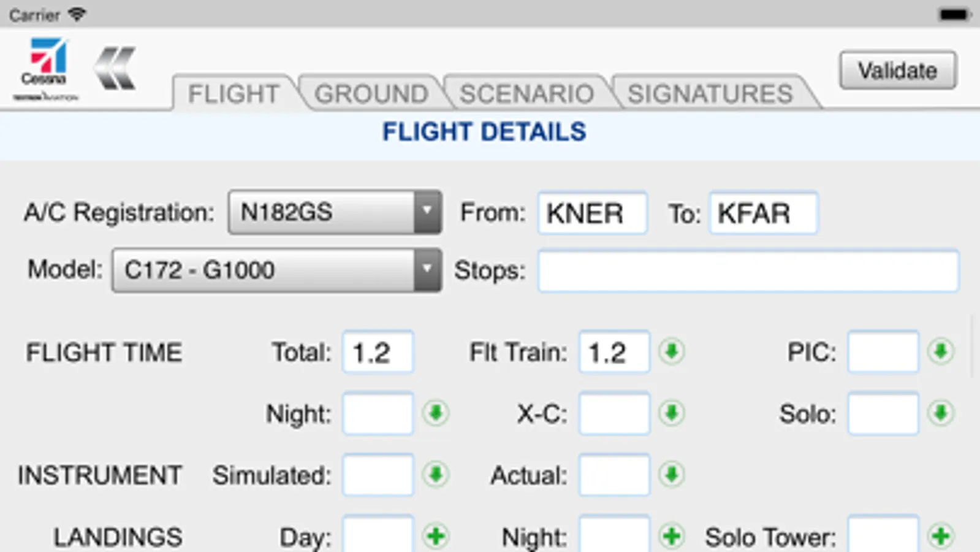Increment Night landings with plus icon
The height and width of the screenshot is (552, 980).
[672, 536]
